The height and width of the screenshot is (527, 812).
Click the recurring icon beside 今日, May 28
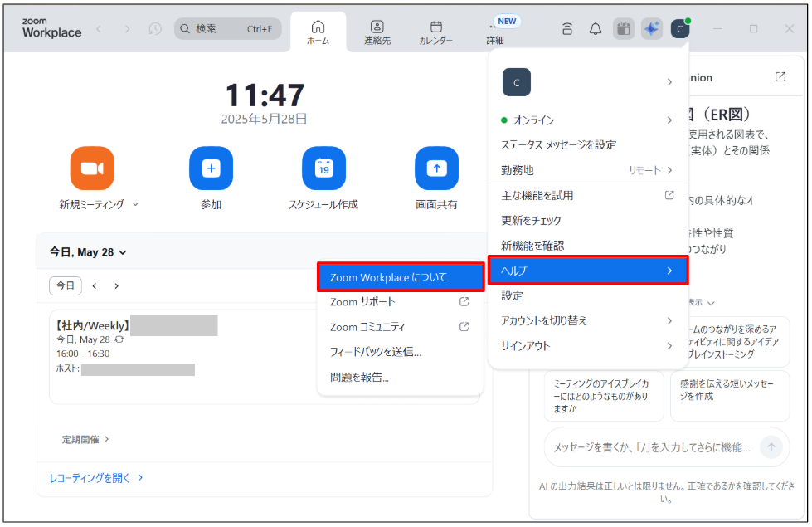[119, 340]
